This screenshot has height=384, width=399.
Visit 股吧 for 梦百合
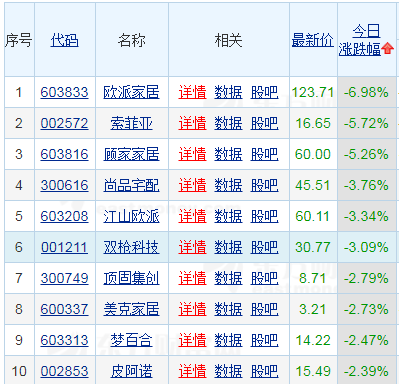click(x=264, y=340)
